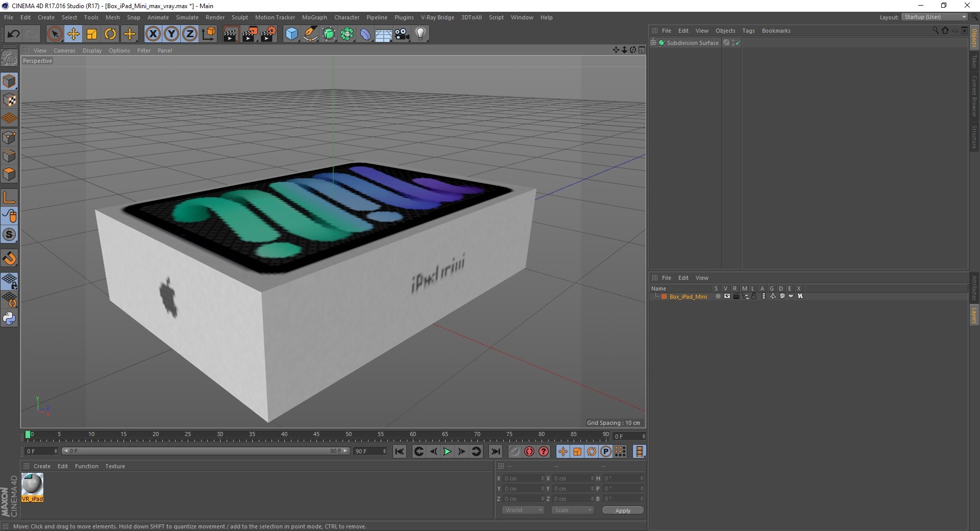Open viewport Cameras menu
Viewport: 980px width, 531px height.
pyautogui.click(x=64, y=51)
